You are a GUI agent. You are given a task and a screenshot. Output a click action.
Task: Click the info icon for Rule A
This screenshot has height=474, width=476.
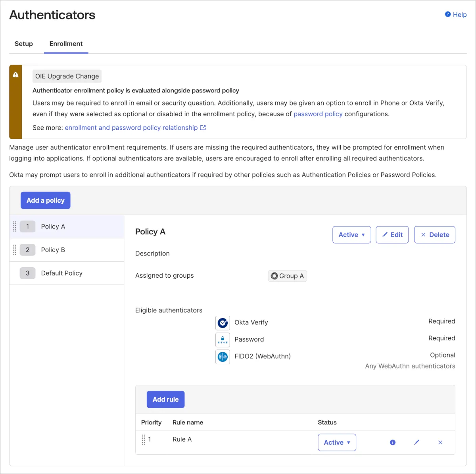[392, 442]
